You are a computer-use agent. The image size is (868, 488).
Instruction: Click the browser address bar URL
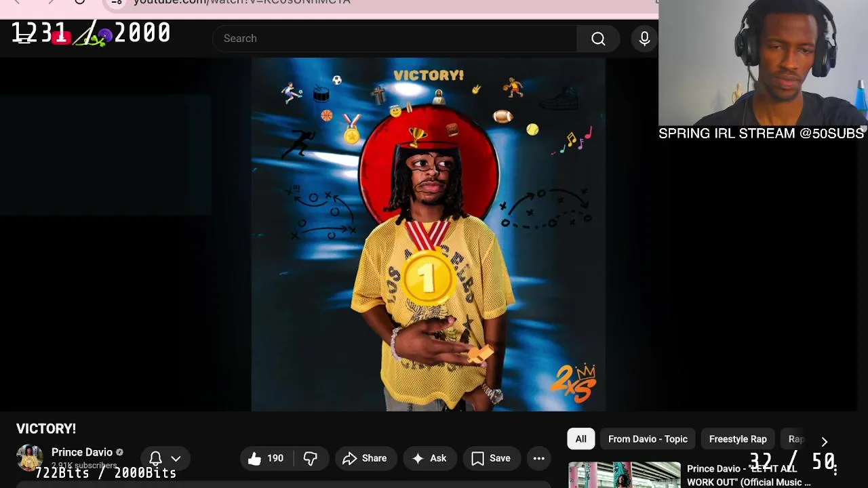pos(242,3)
